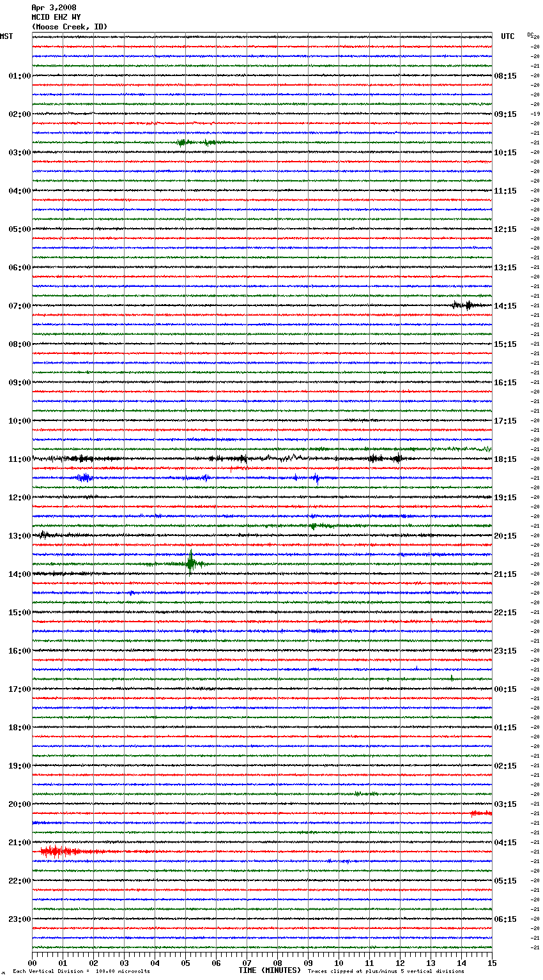Select the "12:15" UTC time label
The image size is (543, 980).
click(x=505, y=229)
